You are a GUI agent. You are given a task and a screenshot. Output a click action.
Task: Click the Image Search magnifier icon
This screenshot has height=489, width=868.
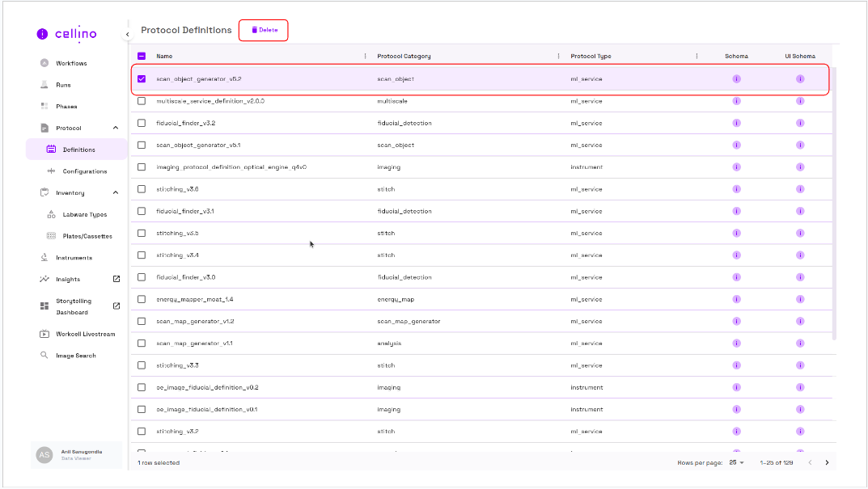click(44, 356)
